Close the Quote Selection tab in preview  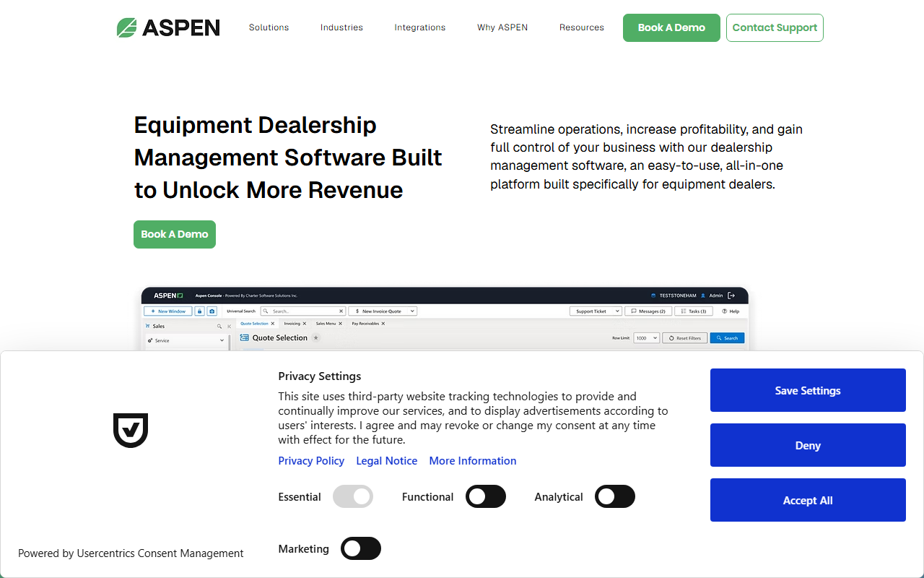[x=273, y=324]
